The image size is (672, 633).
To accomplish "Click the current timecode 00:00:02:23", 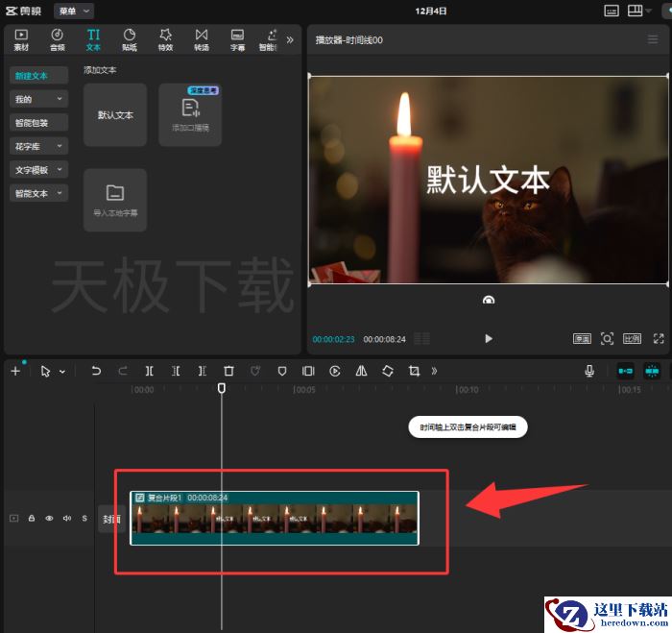I will 333,339.
